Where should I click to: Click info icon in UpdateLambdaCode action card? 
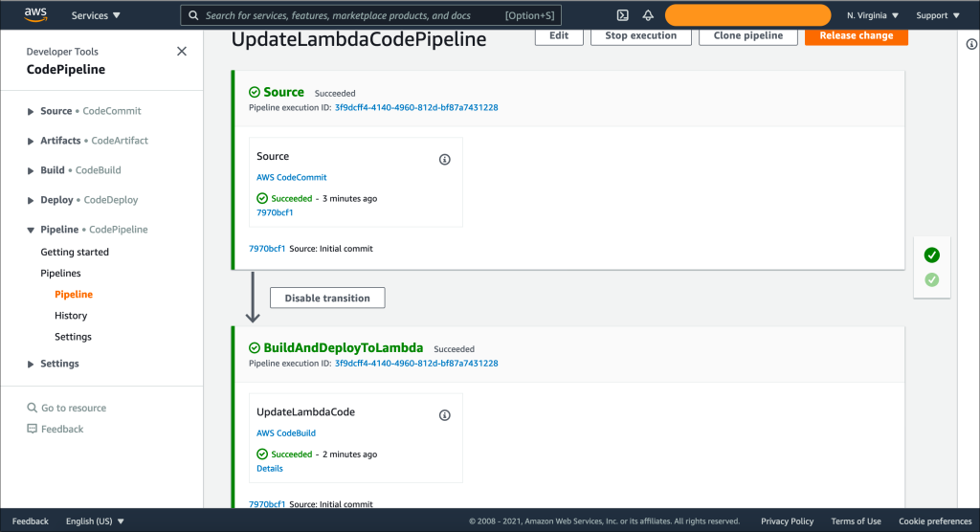tap(444, 415)
